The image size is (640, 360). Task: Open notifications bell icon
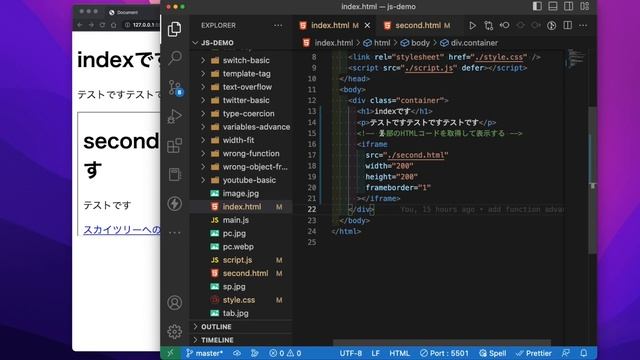tap(584, 353)
